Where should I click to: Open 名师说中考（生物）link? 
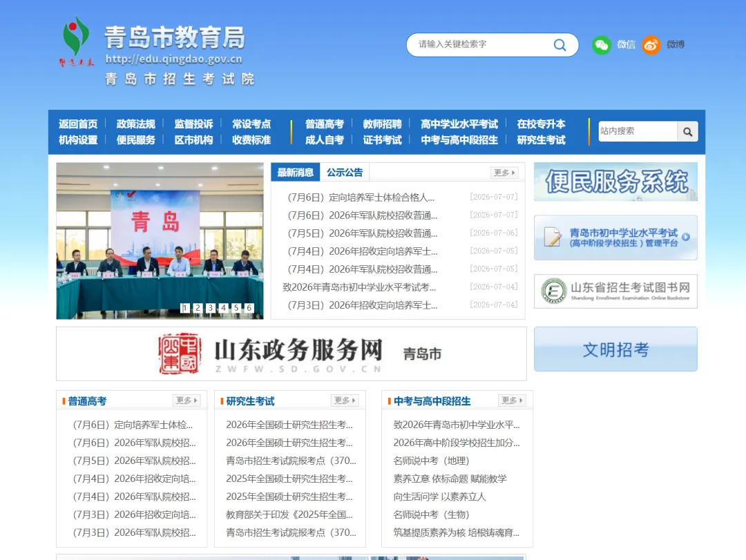(432, 515)
